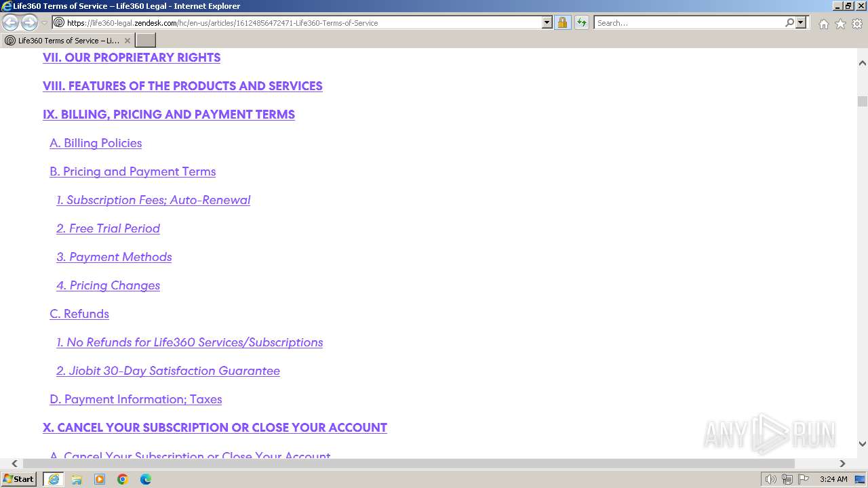
Task: Open 4. Pricing Changes link
Action: (x=108, y=285)
